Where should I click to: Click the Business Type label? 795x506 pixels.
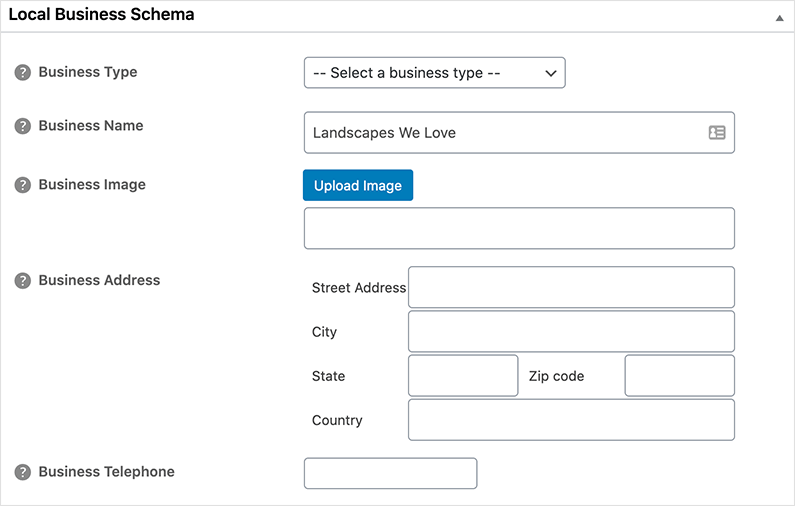click(88, 72)
